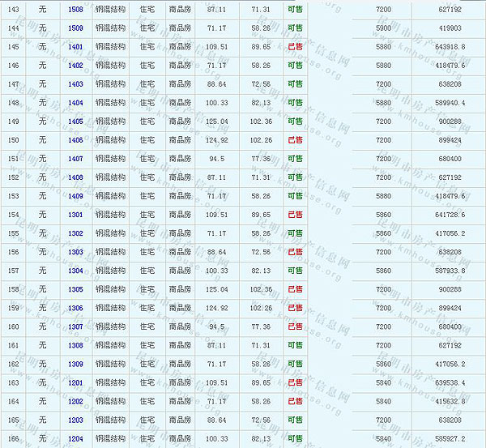
Task: Click room 1406 link
Action: pyautogui.click(x=75, y=139)
